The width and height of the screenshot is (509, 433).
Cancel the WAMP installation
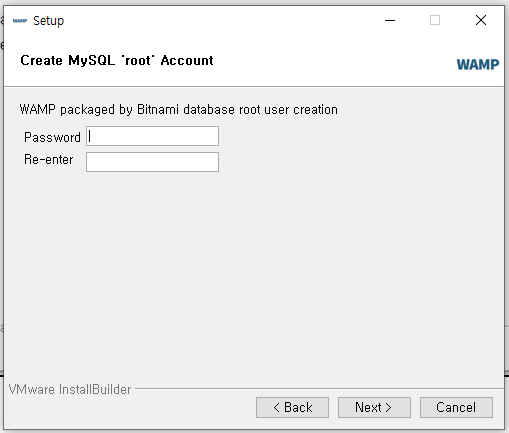[456, 407]
